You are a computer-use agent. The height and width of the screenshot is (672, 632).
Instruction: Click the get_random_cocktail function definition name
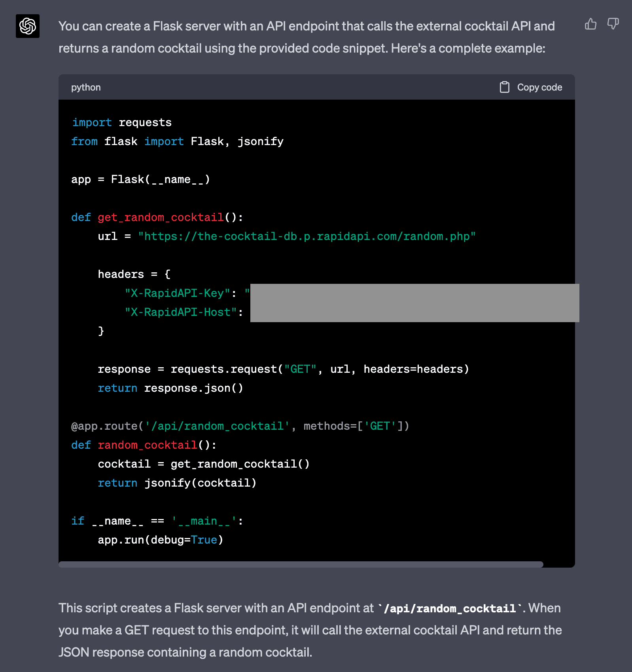161,217
